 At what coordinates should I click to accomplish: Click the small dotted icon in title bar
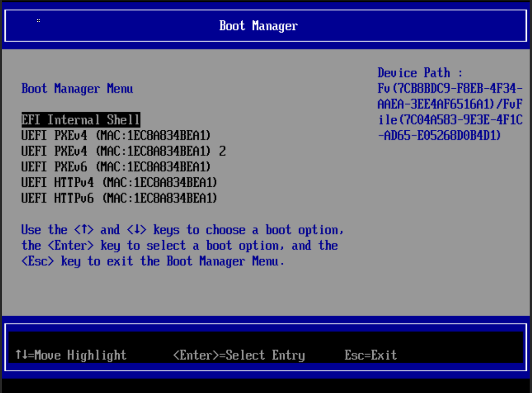(x=38, y=20)
